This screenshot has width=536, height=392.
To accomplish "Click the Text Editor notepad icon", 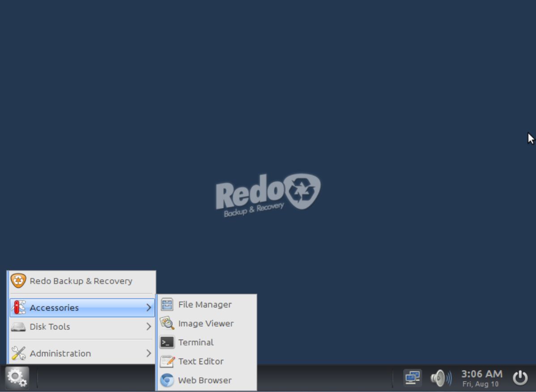I will point(167,361).
